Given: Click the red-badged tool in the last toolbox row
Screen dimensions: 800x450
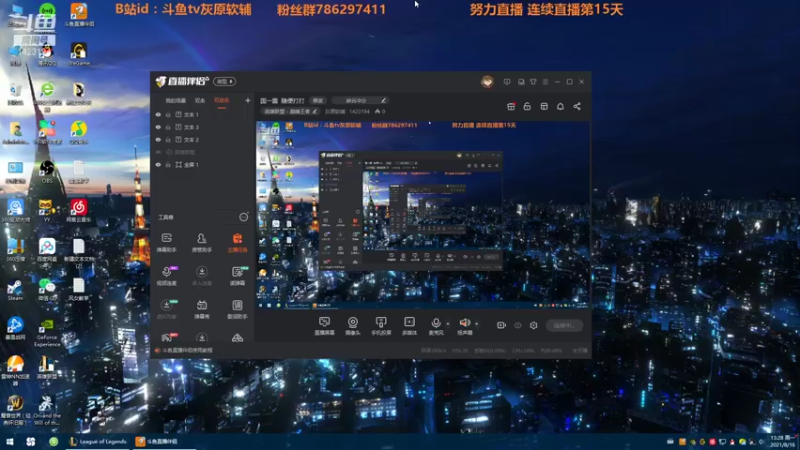Looking at the screenshot, I should point(167,337).
